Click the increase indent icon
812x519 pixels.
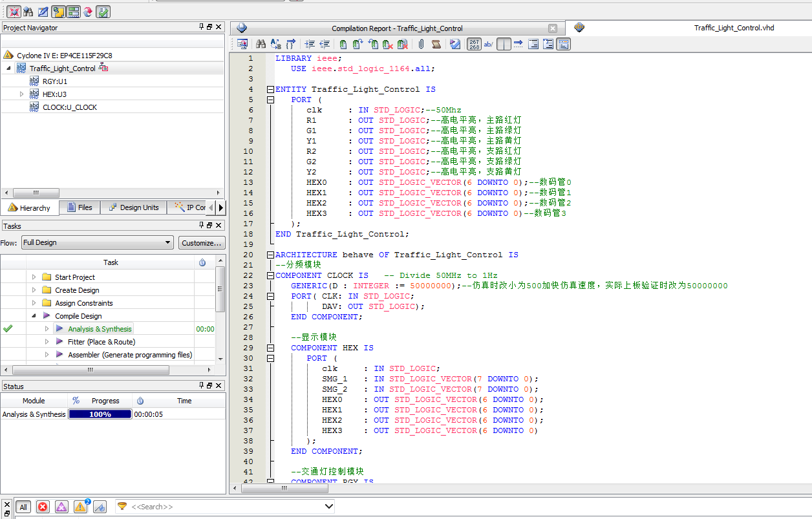coord(310,44)
